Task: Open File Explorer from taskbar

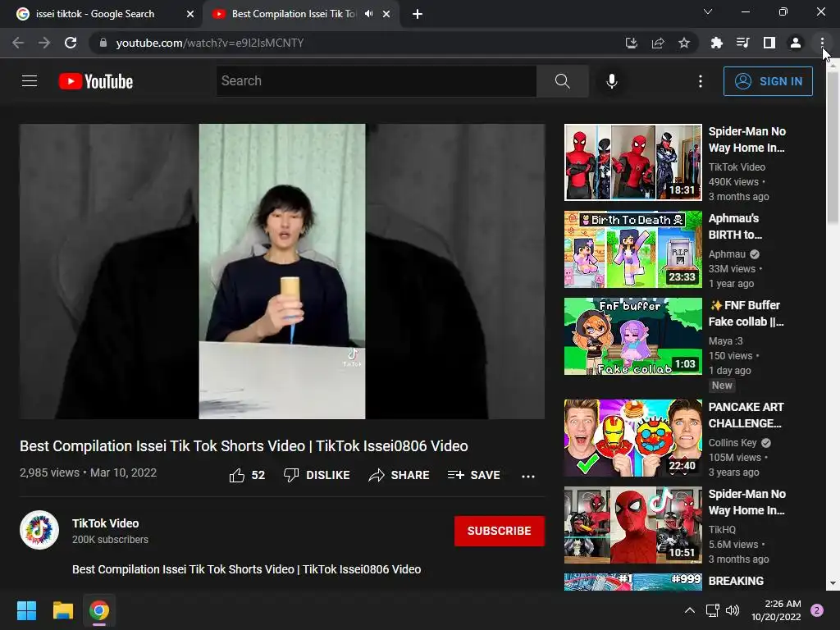Action: 62,610
